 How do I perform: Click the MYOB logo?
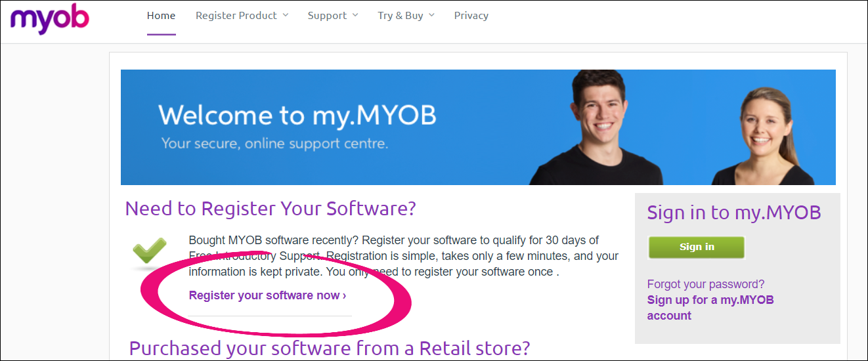pyautogui.click(x=49, y=18)
